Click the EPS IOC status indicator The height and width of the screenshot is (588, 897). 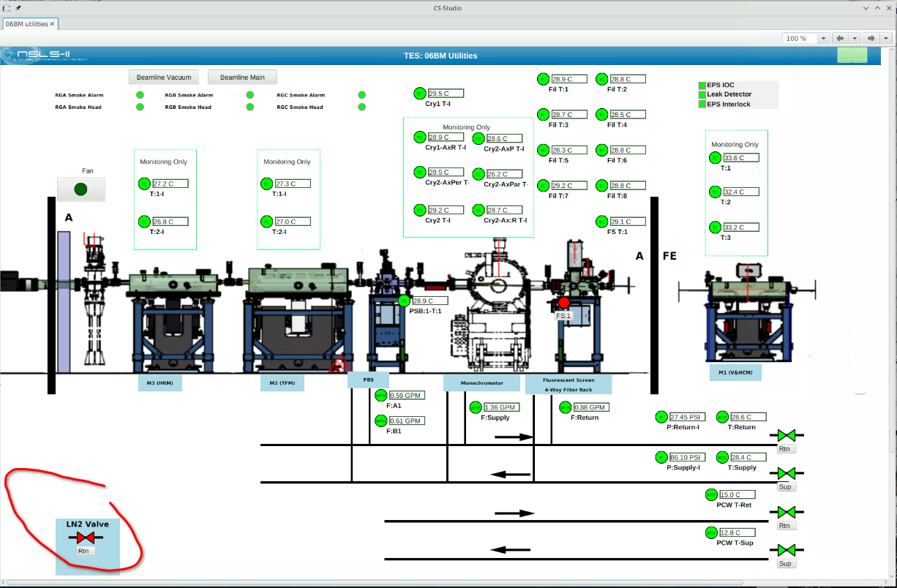(x=702, y=86)
